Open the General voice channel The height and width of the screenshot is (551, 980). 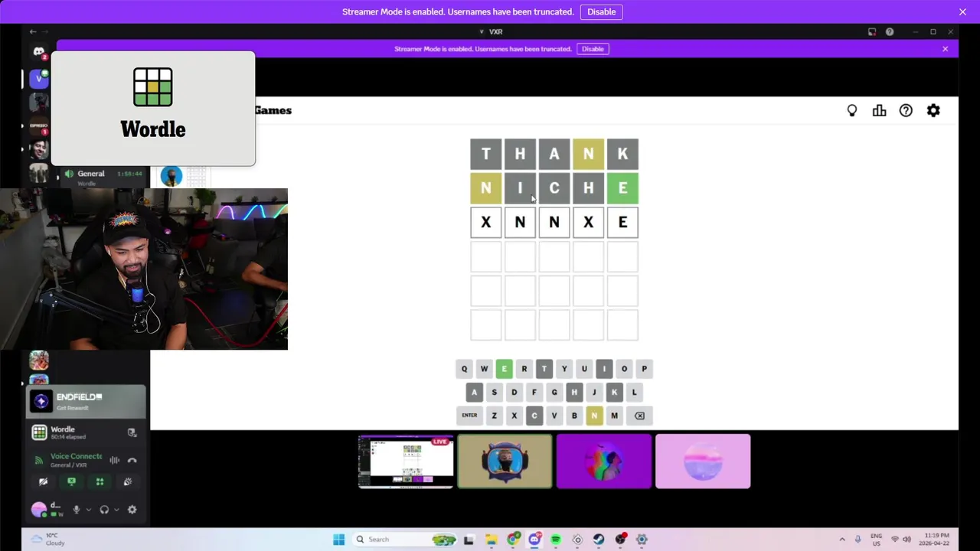(91, 174)
